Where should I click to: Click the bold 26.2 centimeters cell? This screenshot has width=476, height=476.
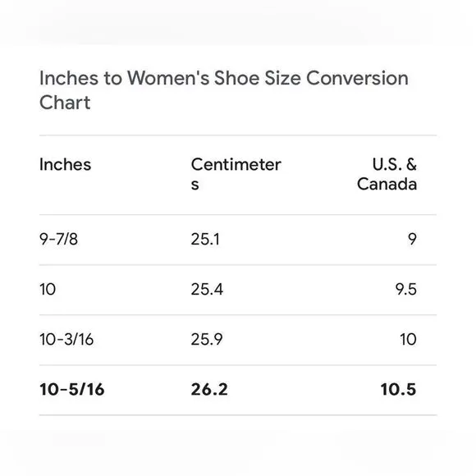click(x=209, y=390)
